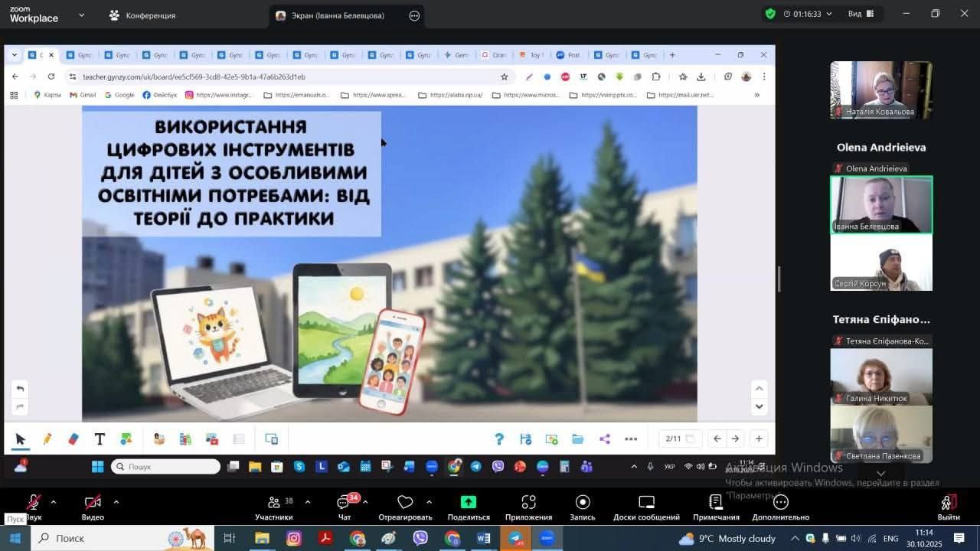Start recording with the Запись button
The image size is (980, 551).
pos(583,503)
